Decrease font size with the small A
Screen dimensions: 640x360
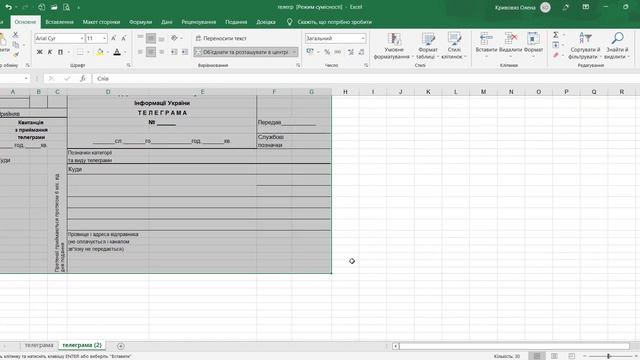click(124, 38)
